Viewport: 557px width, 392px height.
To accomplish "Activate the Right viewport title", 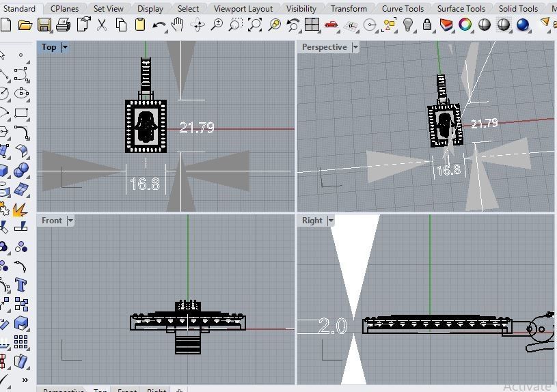I will pos(312,221).
